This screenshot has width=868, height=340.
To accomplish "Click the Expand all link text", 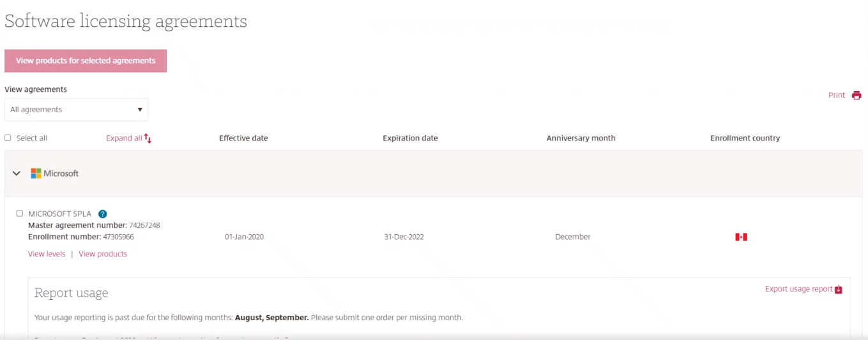I will click(x=124, y=138).
